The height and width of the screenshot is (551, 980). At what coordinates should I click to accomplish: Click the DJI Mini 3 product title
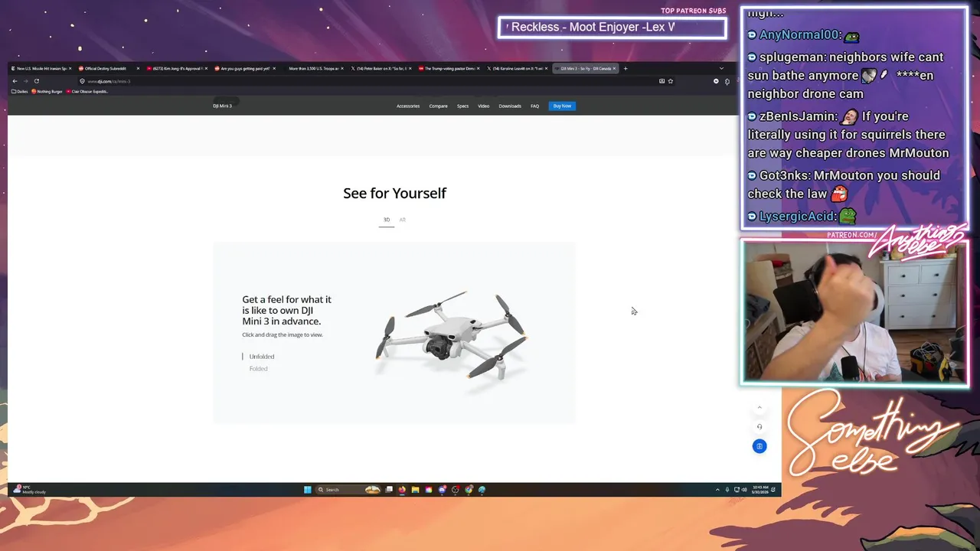(x=222, y=106)
